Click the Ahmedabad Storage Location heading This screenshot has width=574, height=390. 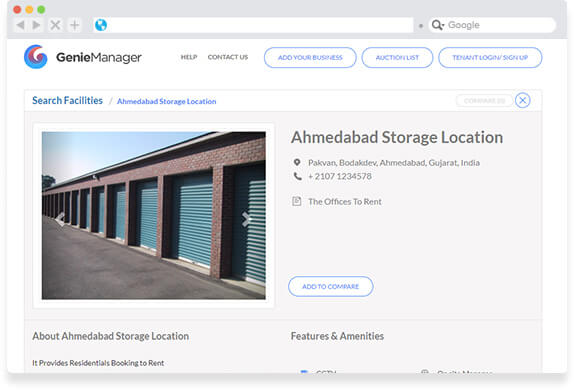point(397,137)
